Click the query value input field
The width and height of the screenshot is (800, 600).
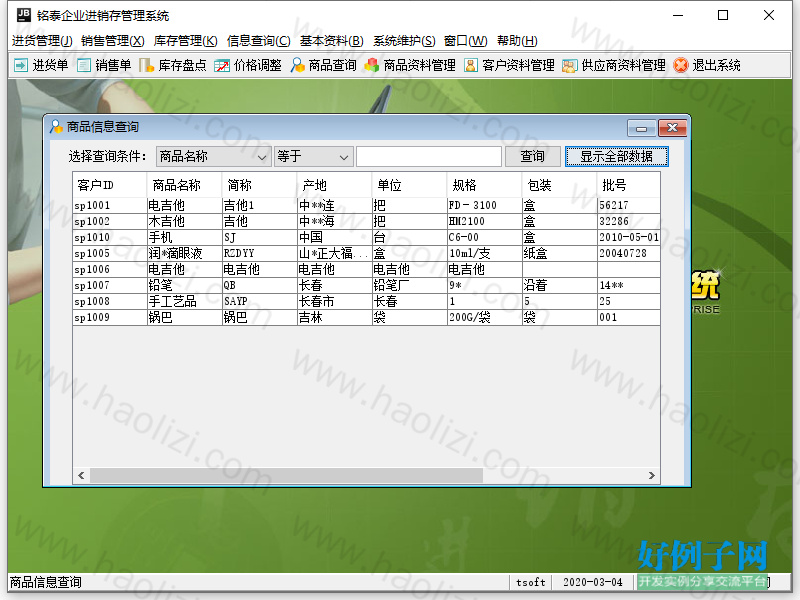tap(429, 157)
